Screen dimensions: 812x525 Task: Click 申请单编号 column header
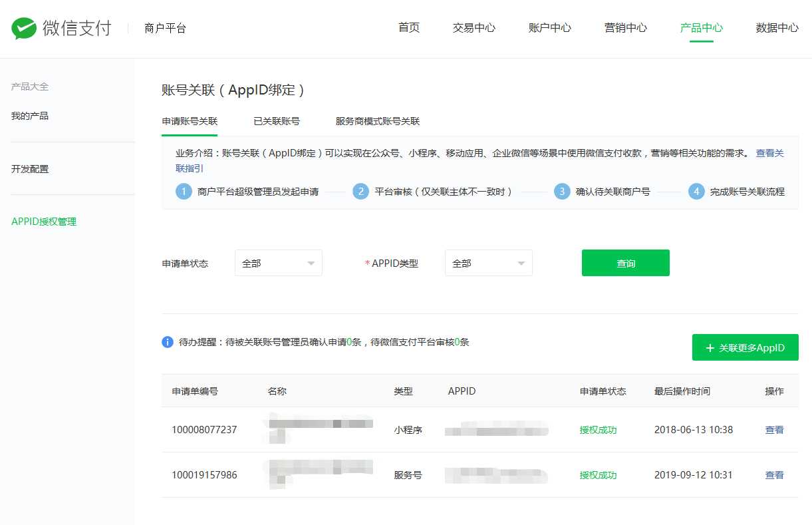(195, 391)
